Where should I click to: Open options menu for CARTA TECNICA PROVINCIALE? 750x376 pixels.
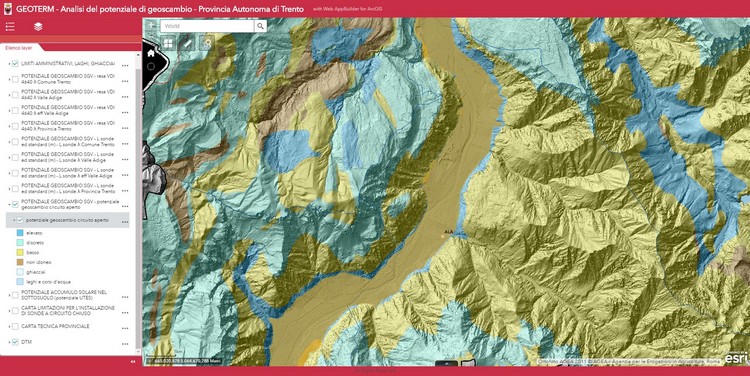[125, 329]
